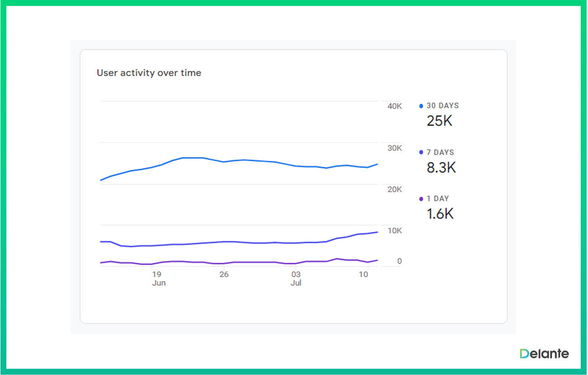This screenshot has width=588, height=375.
Task: Click the 30K y-axis label
Action: click(x=394, y=148)
